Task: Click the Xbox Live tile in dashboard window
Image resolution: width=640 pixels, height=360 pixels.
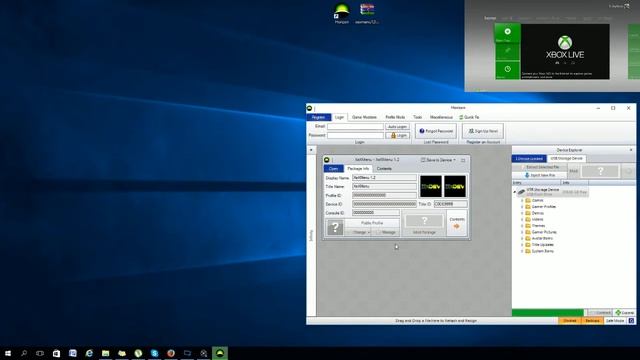Action: coord(565,51)
